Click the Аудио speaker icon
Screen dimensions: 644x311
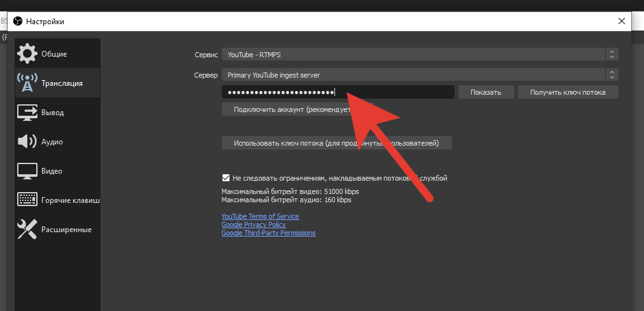[27, 142]
